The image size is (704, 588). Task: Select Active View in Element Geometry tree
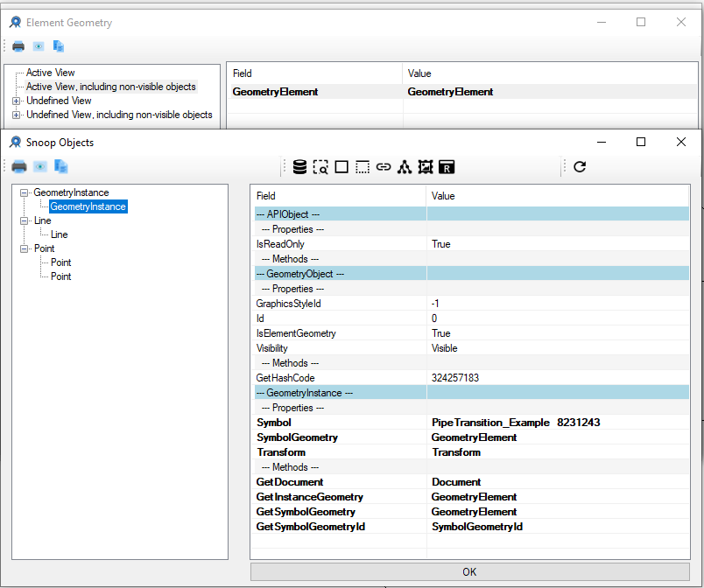click(50, 73)
